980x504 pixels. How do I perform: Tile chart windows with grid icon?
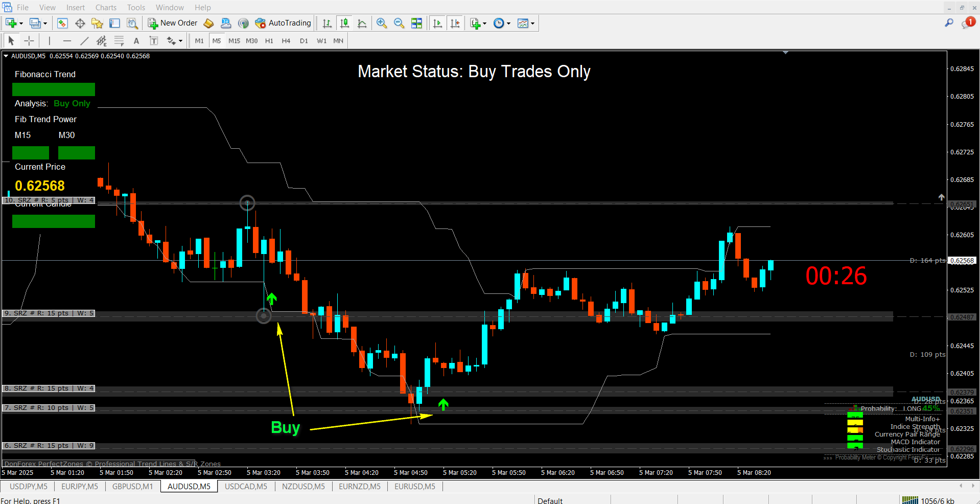pyautogui.click(x=416, y=23)
